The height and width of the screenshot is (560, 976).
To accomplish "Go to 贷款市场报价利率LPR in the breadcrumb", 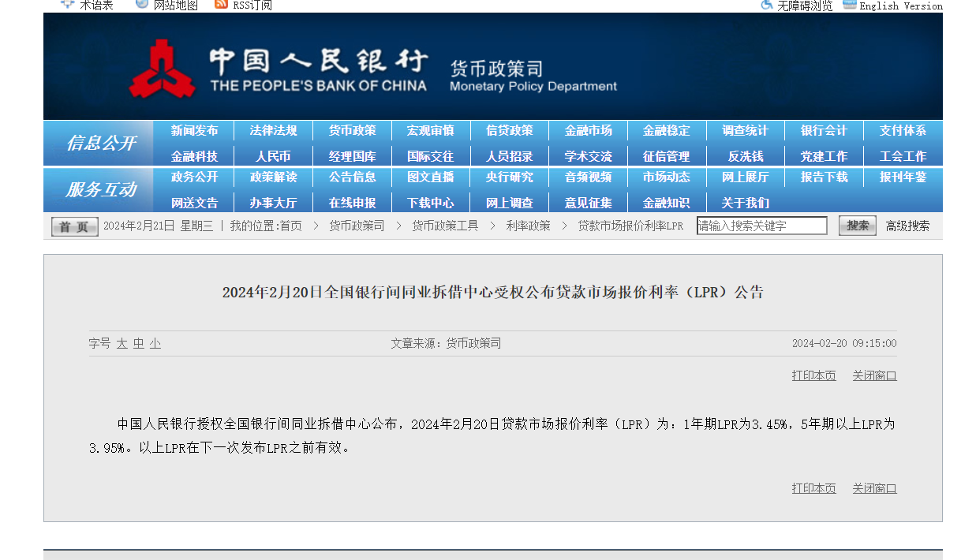I will (630, 226).
